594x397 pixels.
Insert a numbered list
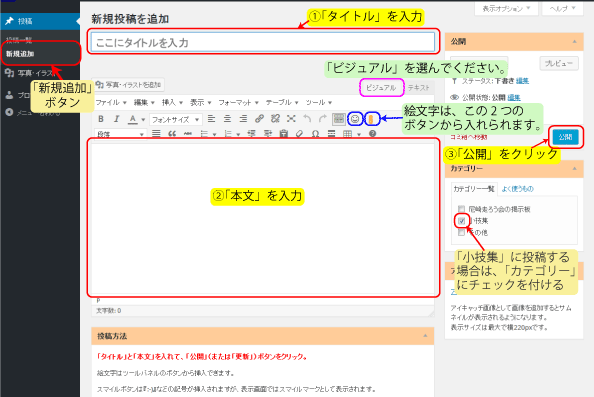[x=228, y=133]
